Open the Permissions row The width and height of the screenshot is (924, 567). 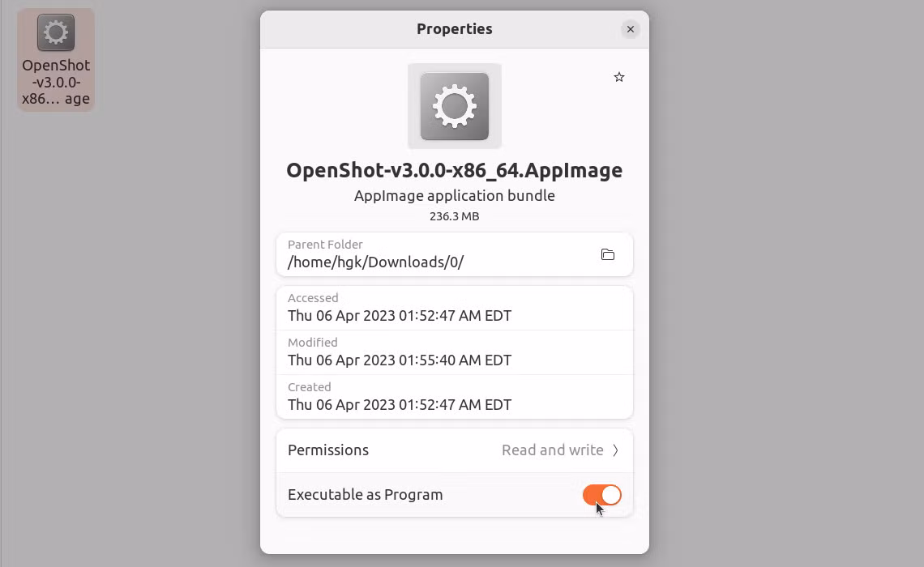click(x=455, y=450)
